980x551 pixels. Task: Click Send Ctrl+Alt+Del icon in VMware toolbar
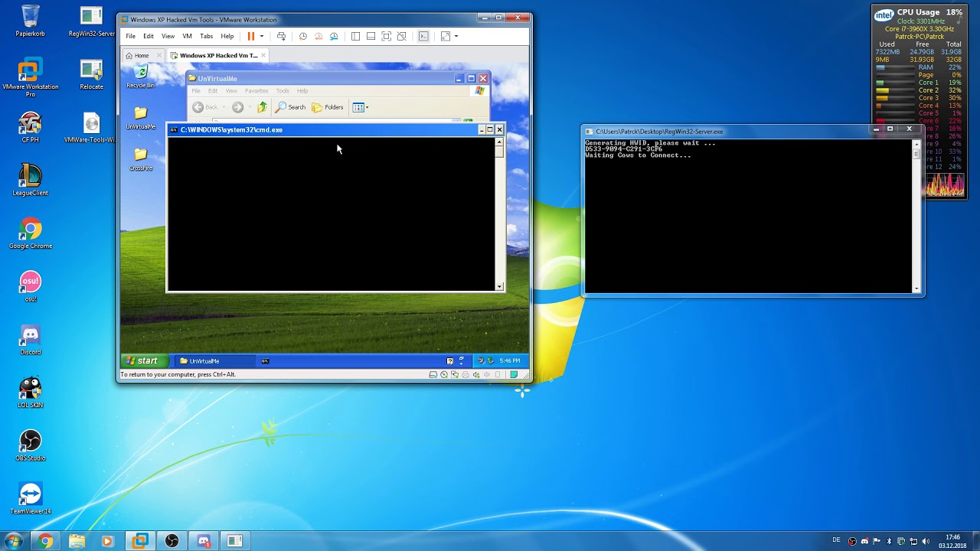tap(281, 36)
